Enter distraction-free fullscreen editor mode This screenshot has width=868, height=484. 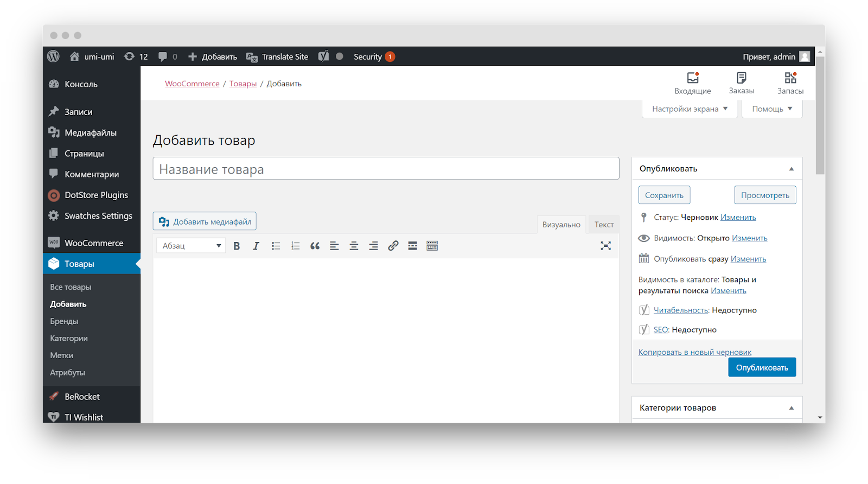click(605, 246)
